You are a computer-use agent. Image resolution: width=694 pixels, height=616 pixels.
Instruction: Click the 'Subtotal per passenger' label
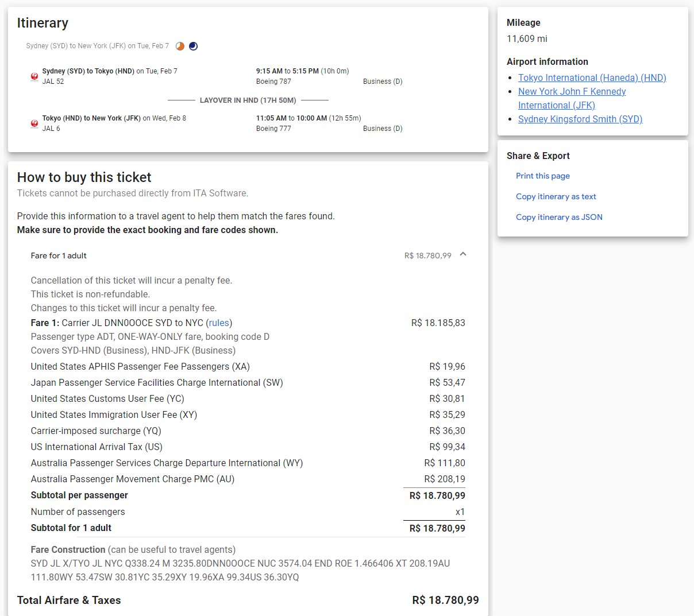(x=79, y=495)
